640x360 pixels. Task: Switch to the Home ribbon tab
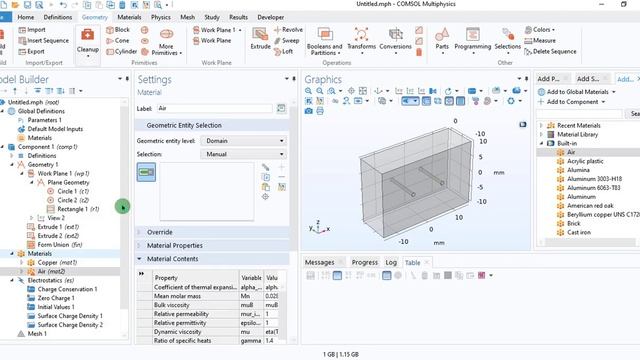pos(26,17)
